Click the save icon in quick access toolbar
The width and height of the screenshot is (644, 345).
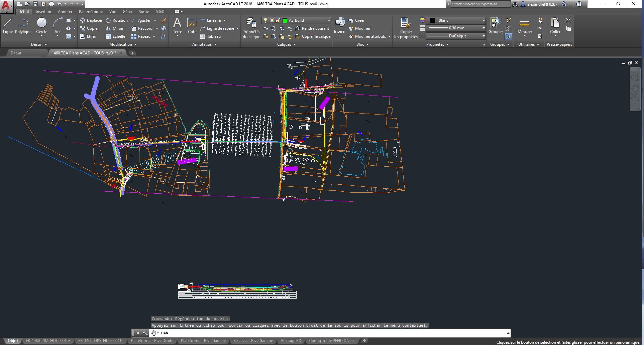click(x=35, y=4)
